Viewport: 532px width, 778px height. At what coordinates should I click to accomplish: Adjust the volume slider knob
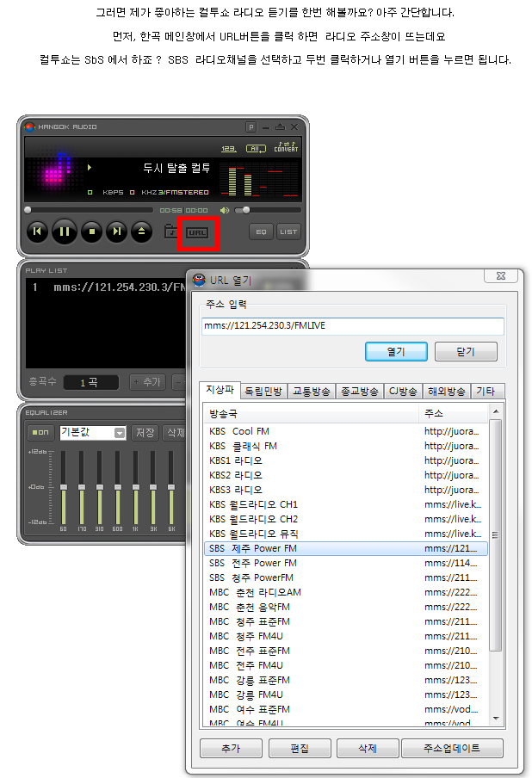point(245,210)
